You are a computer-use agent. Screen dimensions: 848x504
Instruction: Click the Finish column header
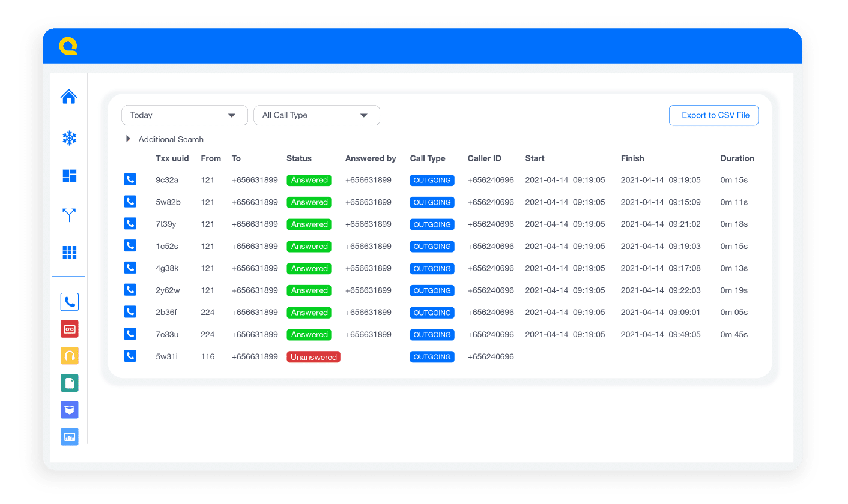pyautogui.click(x=632, y=158)
